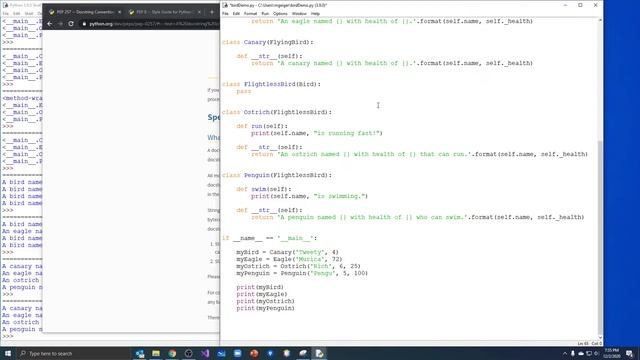Open the blue shield taskbar icon
The height and width of the screenshot is (360, 640).
(270, 353)
